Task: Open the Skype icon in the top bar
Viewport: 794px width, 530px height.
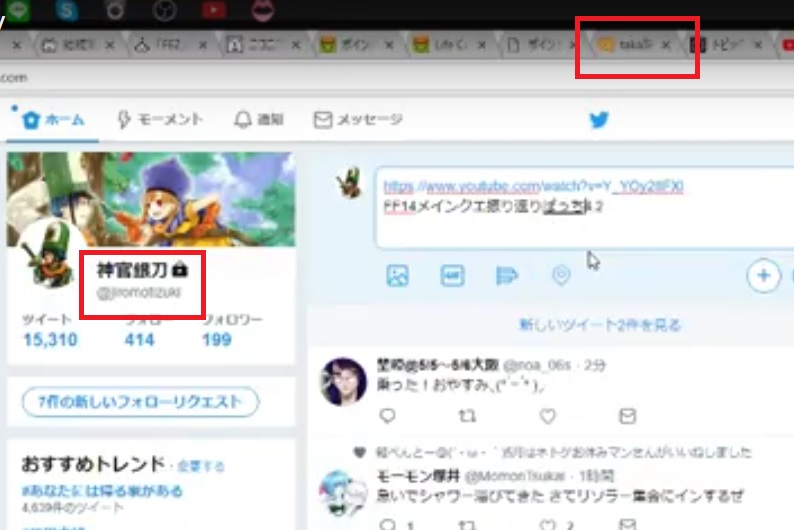Action: tap(67, 9)
